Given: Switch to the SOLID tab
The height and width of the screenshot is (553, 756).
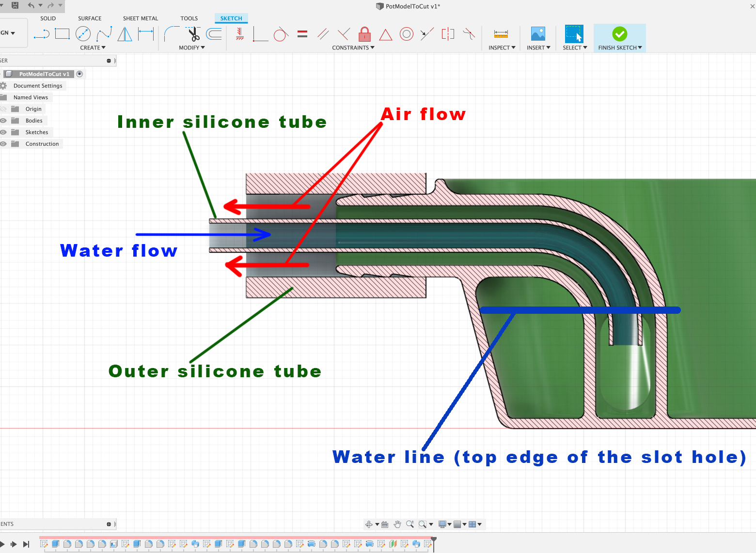Looking at the screenshot, I should coord(48,18).
